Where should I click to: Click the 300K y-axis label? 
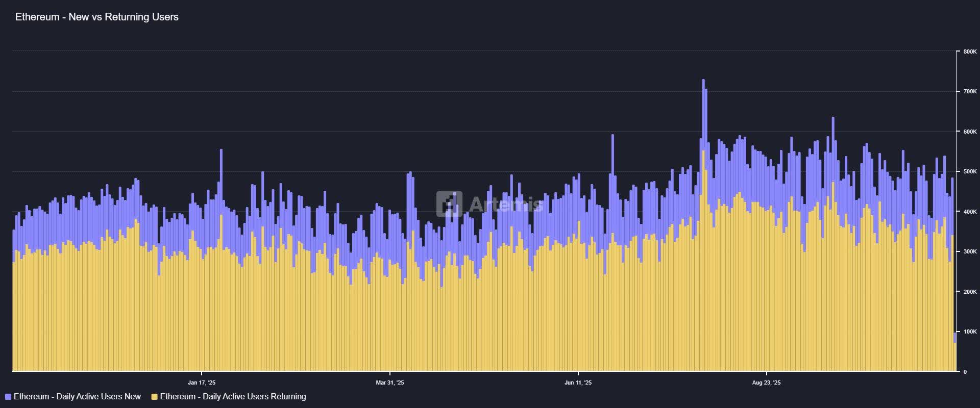pyautogui.click(x=970, y=251)
